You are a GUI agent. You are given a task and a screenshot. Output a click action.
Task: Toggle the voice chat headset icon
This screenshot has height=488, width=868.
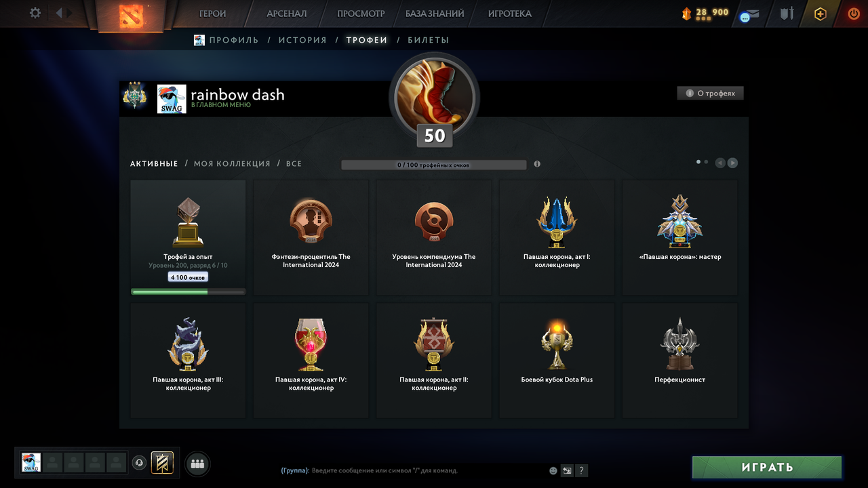pos(139,463)
